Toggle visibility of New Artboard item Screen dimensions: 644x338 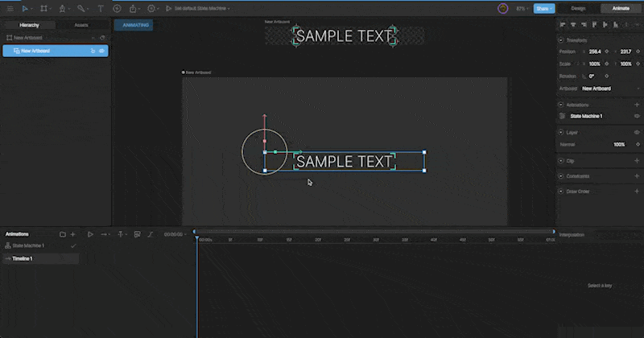[x=102, y=51]
